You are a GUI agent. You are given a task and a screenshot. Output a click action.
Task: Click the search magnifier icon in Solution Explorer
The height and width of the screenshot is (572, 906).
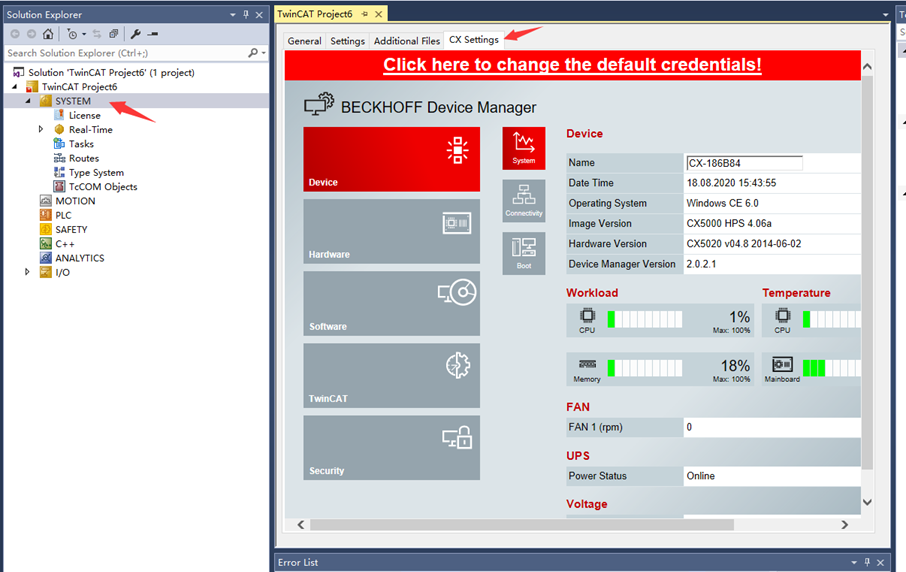[253, 53]
